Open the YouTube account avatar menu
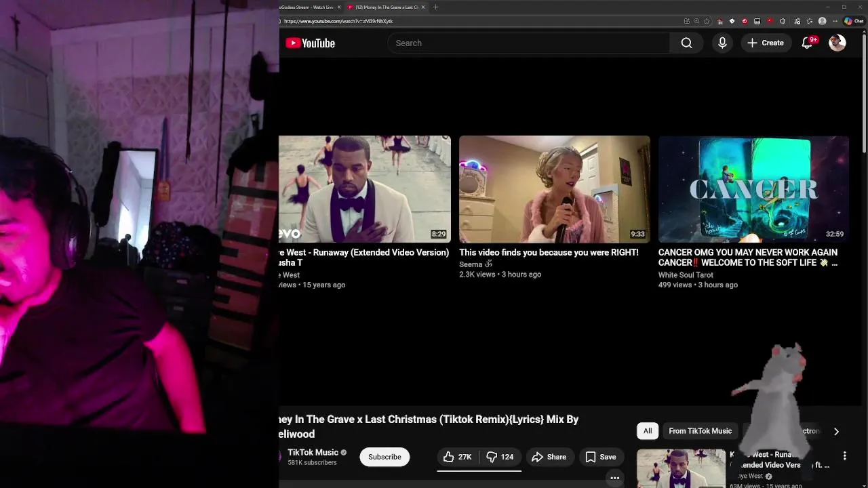 [x=837, y=43]
